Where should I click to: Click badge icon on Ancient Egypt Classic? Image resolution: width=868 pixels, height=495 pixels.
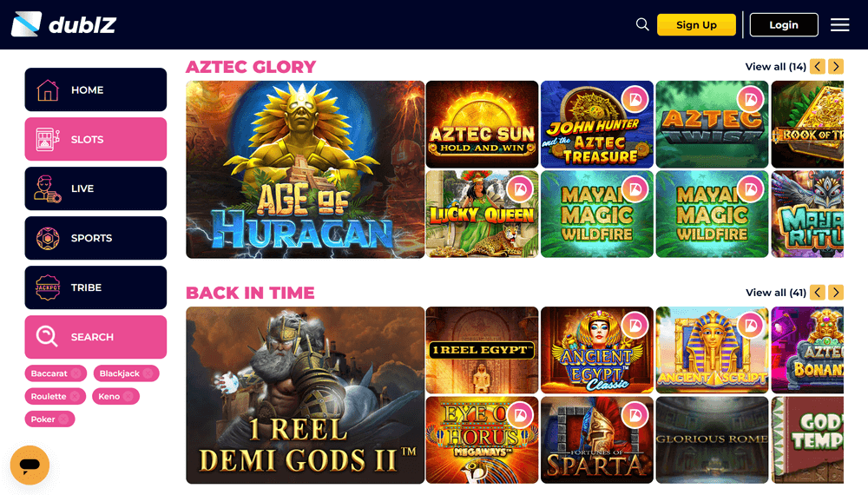tap(635, 326)
